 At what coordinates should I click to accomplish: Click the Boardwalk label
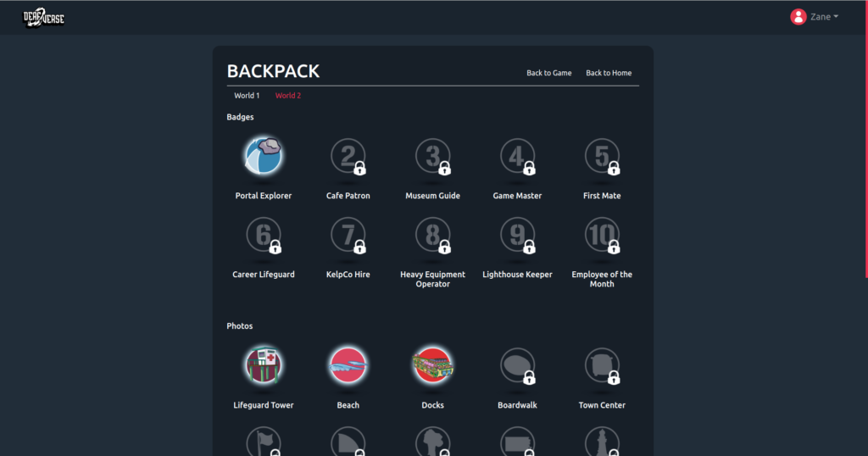pos(518,405)
